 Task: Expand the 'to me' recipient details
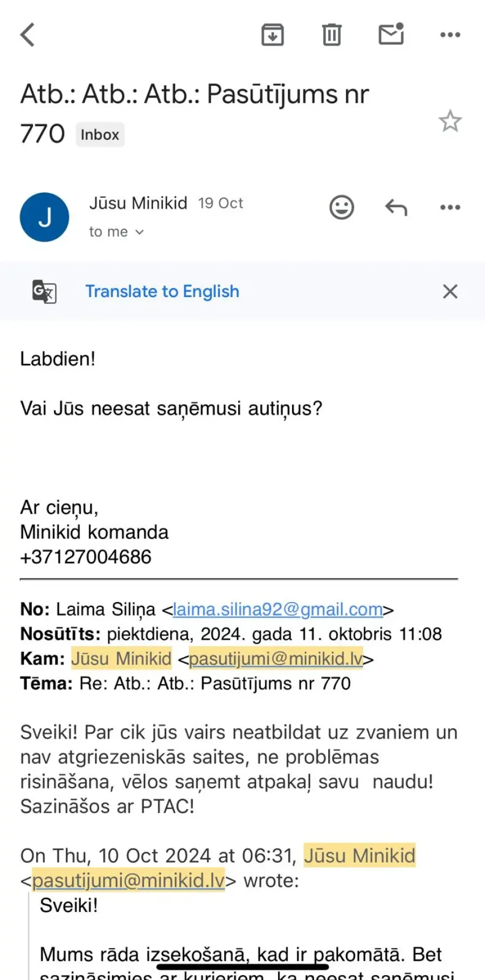[116, 232]
